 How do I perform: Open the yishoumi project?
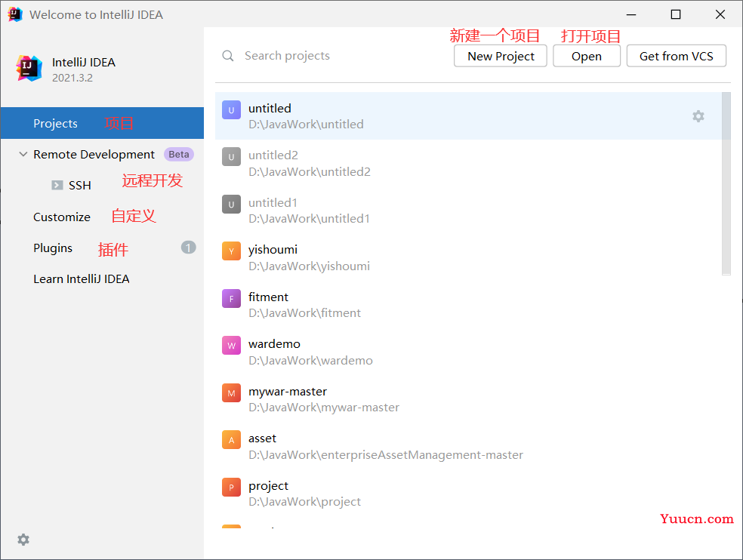(x=468, y=257)
